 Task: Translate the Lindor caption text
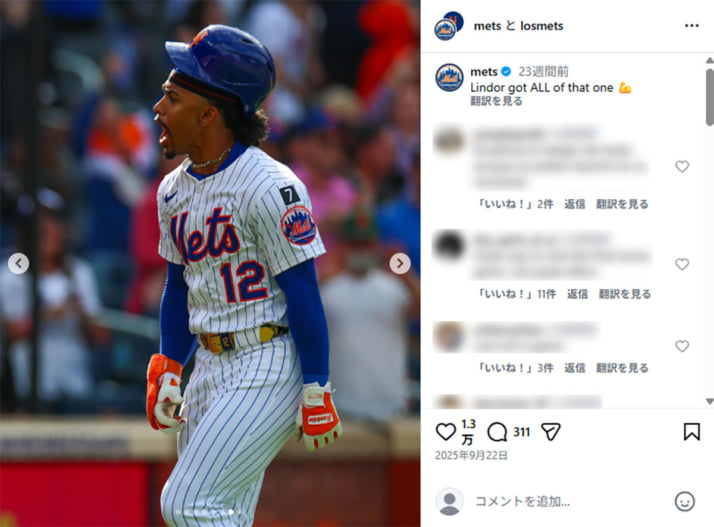pyautogui.click(x=496, y=101)
